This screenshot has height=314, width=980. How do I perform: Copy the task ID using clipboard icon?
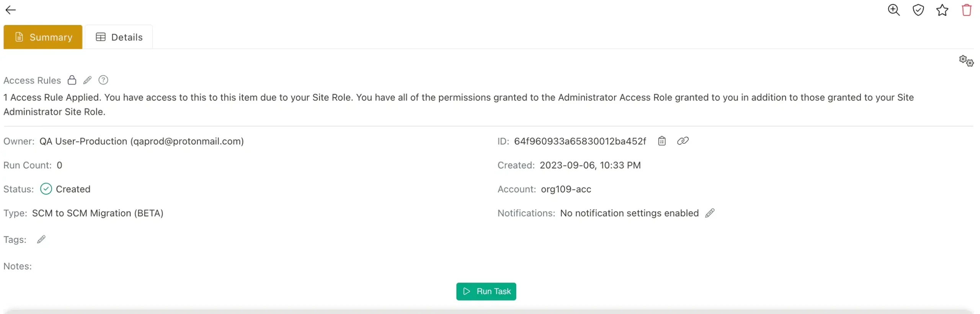(x=662, y=141)
